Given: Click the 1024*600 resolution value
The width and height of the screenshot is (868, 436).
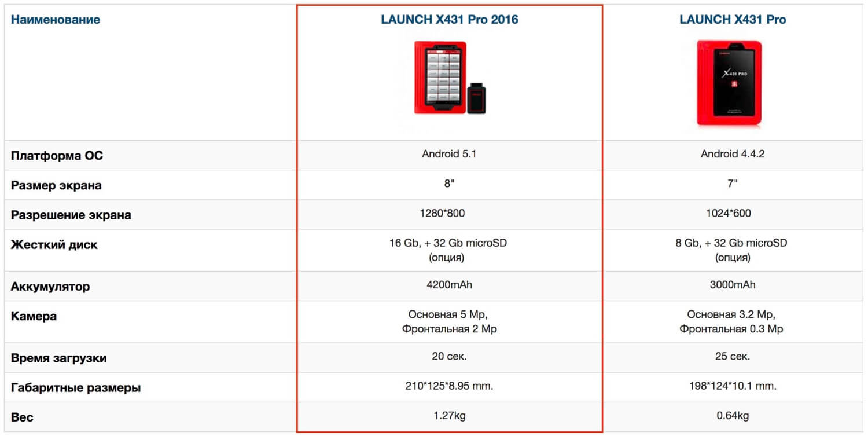Looking at the screenshot, I should click(x=727, y=214).
